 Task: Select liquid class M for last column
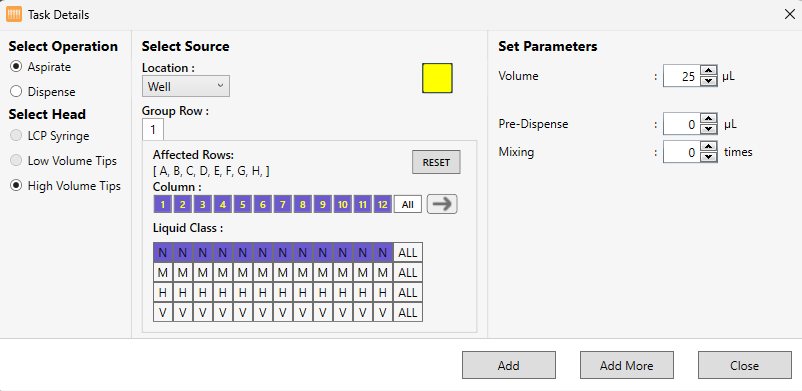383,272
